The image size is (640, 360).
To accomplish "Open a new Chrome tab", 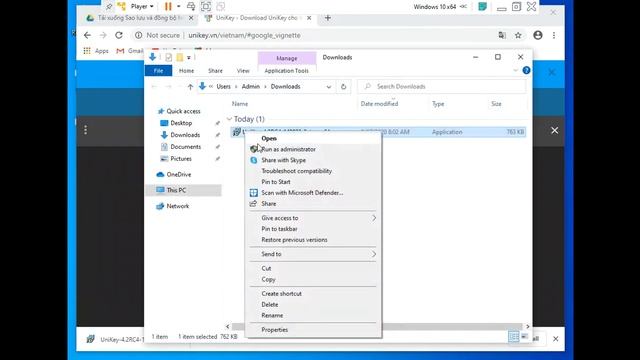I will pyautogui.click(x=327, y=18).
